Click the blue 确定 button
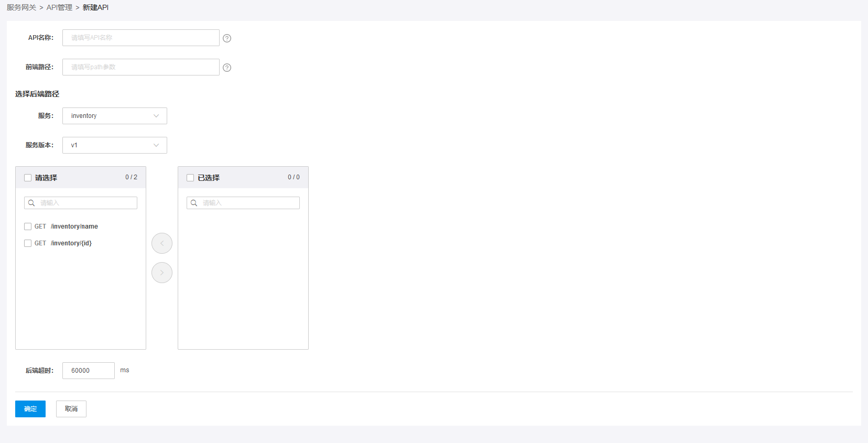The image size is (868, 443). pyautogui.click(x=30, y=409)
